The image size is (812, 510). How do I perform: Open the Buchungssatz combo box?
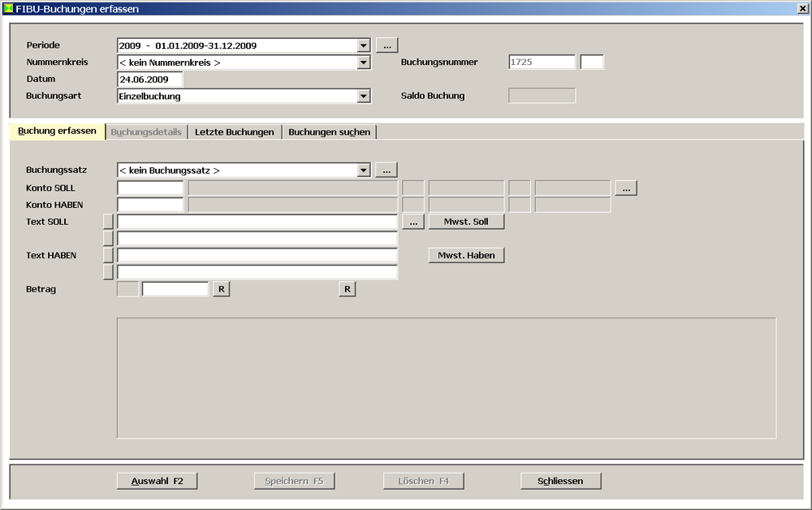pyautogui.click(x=364, y=171)
